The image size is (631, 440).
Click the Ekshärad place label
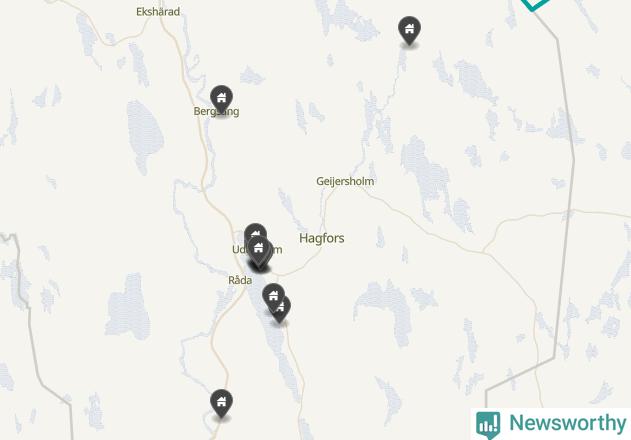tap(158, 12)
